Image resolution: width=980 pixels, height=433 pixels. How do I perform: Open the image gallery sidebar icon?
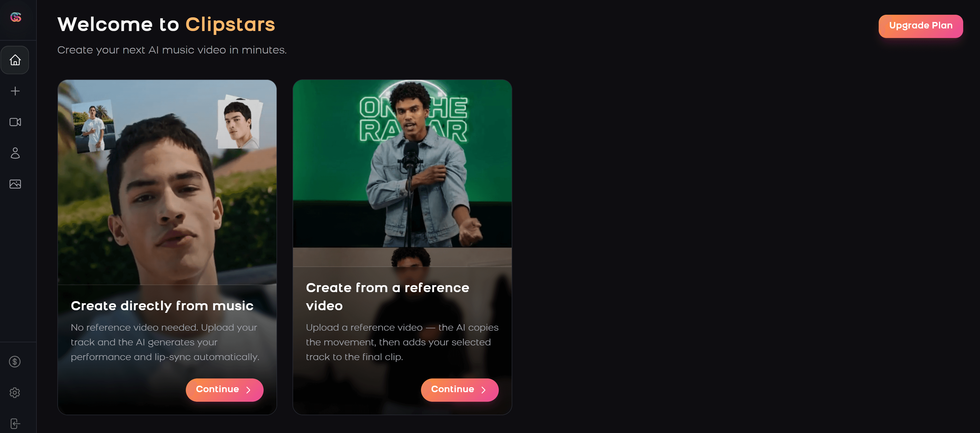[x=15, y=184]
